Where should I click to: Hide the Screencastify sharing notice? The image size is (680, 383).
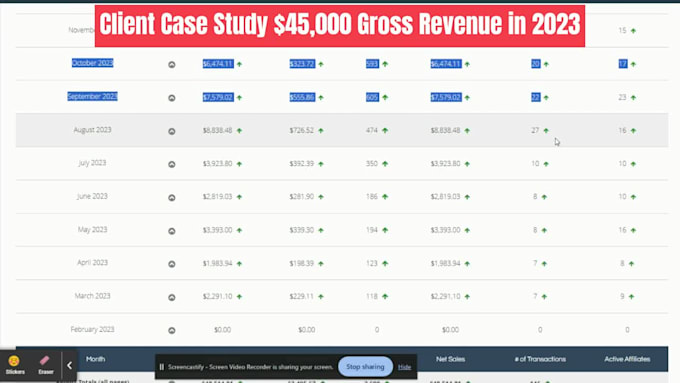(404, 367)
